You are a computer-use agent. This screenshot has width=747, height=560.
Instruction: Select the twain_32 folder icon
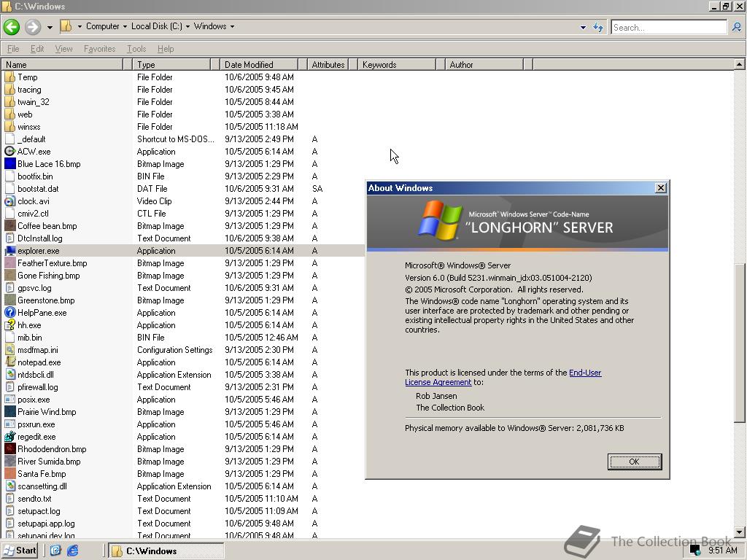10,101
